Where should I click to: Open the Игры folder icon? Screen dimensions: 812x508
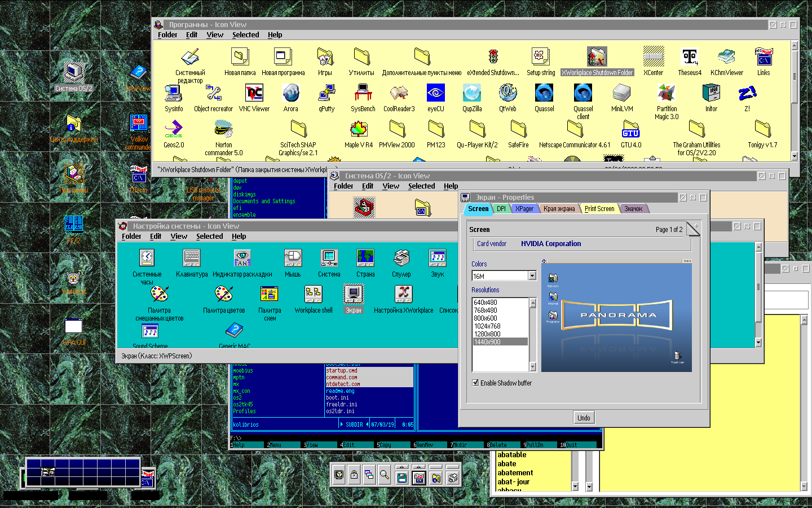[325, 57]
